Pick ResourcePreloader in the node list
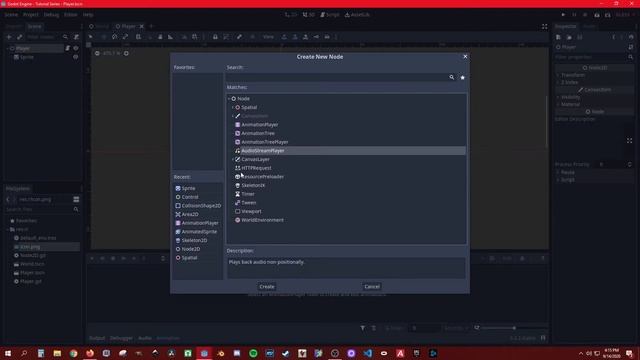 (262, 177)
